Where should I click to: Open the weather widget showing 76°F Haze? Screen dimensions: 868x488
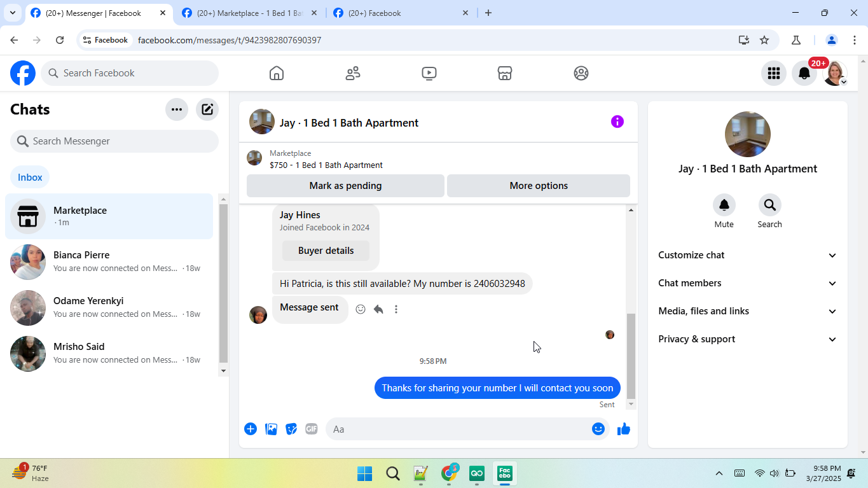point(30,473)
